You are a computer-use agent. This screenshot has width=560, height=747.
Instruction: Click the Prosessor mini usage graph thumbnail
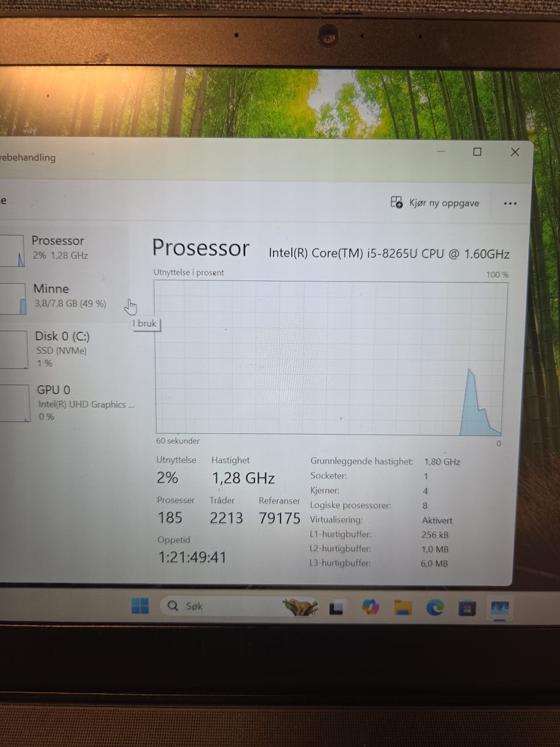13,251
